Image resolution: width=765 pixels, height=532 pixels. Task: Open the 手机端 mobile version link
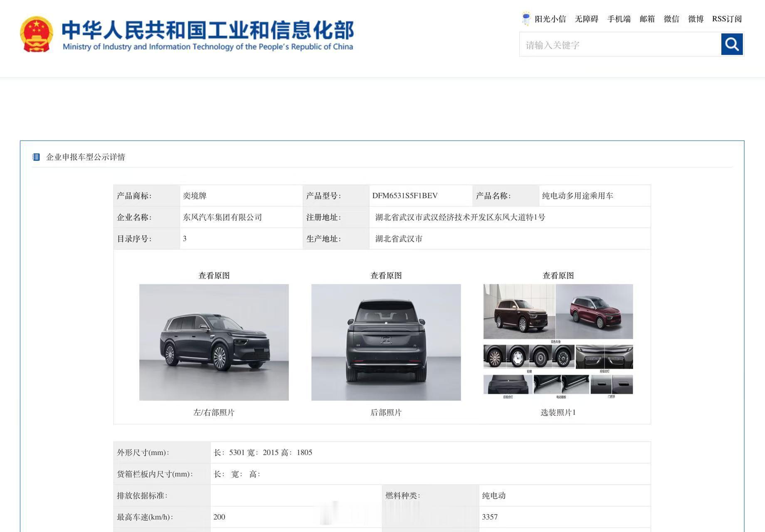619,19
